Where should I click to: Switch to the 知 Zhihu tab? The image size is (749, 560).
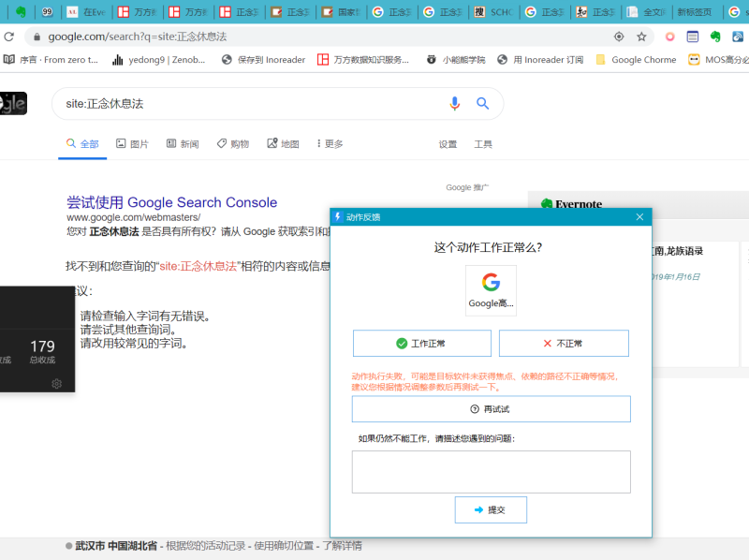coord(595,12)
